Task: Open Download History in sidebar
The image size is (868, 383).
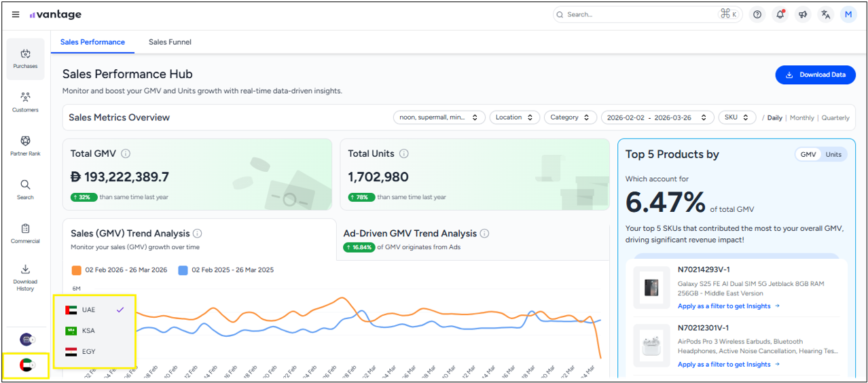Action: [x=25, y=277]
